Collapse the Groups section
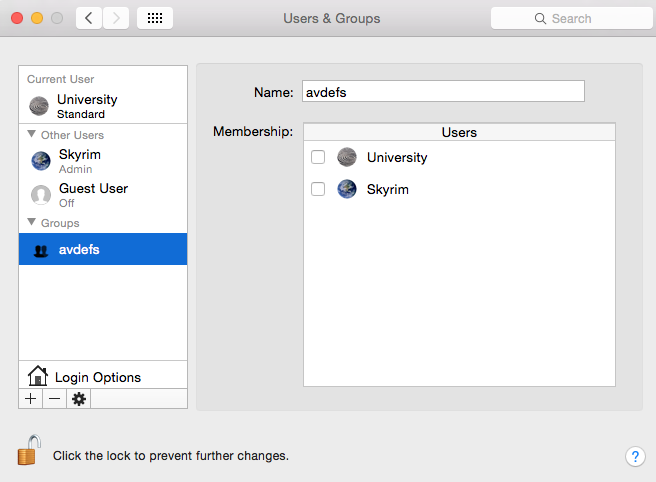Image resolution: width=656 pixels, height=482 pixels. pos(32,222)
